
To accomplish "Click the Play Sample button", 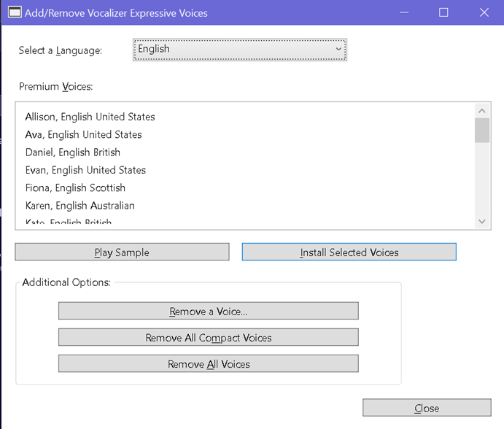I will pos(122,252).
